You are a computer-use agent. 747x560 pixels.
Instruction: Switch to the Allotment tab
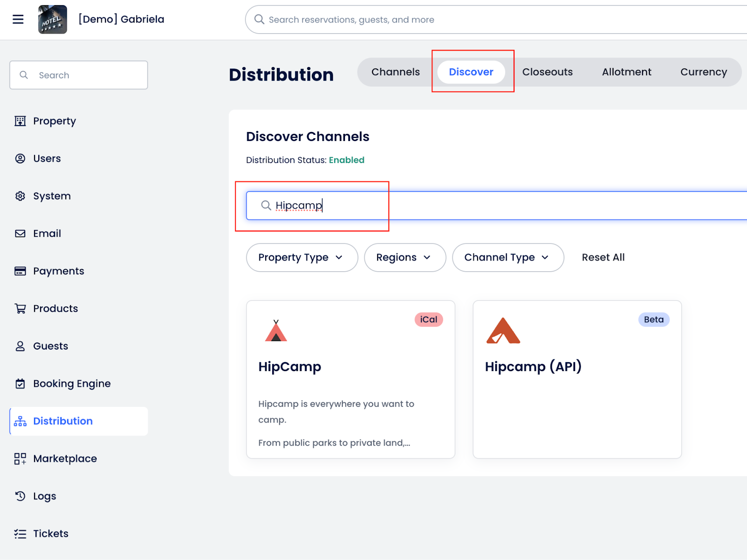[x=627, y=72]
